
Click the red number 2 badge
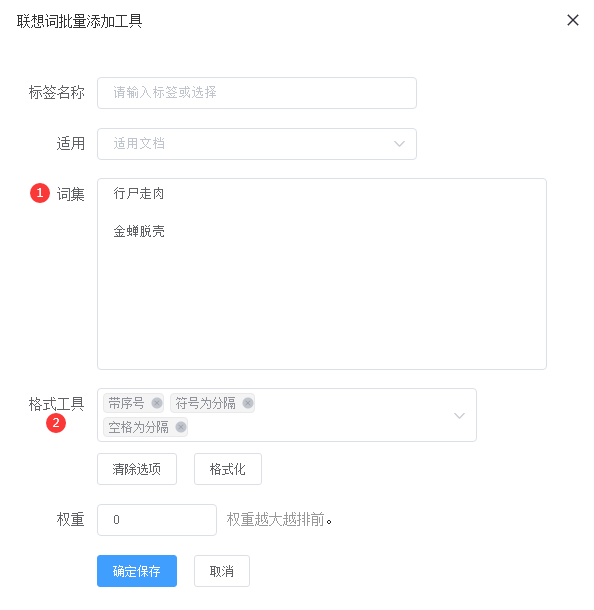tap(56, 422)
